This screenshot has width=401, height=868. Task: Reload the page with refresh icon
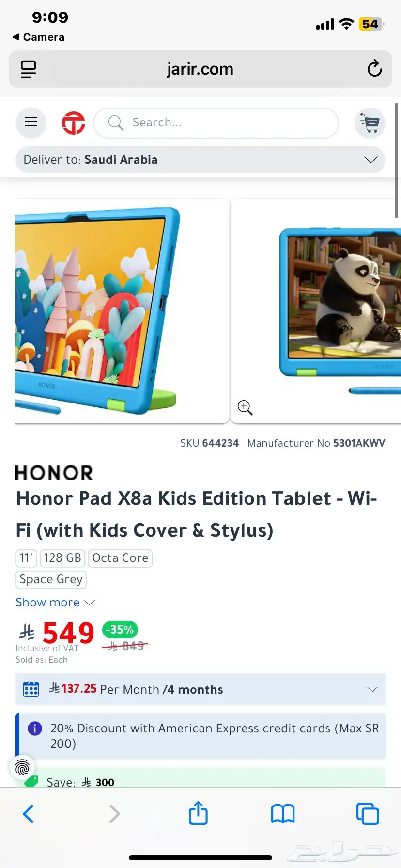374,69
